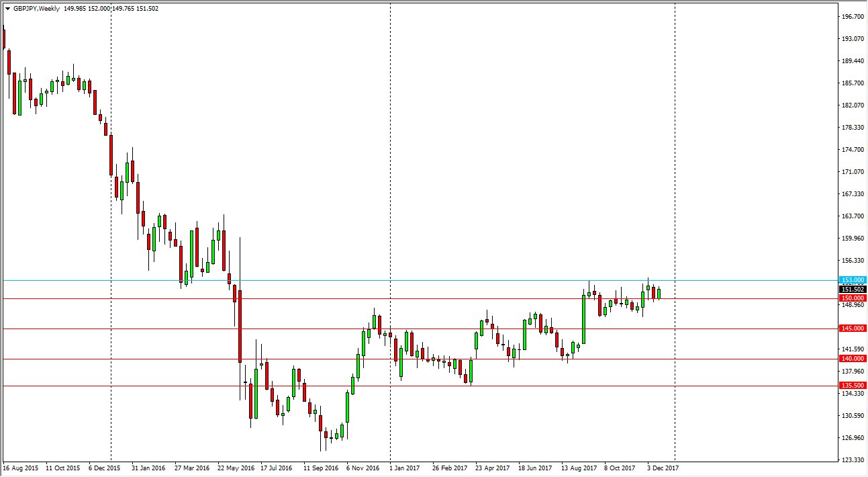The width and height of the screenshot is (868, 477).
Task: Select the 22 May 2016 date label
Action: click(x=234, y=468)
